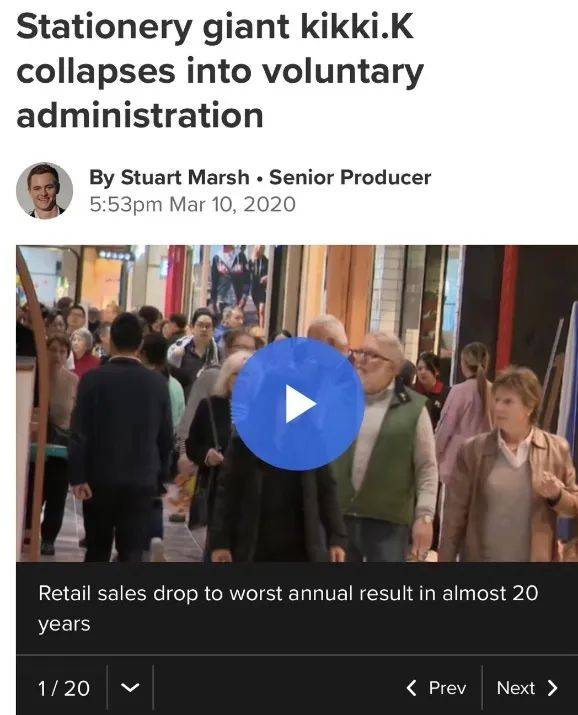The height and width of the screenshot is (715, 578).
Task: Click the word administration in the headline
Action: [140, 115]
